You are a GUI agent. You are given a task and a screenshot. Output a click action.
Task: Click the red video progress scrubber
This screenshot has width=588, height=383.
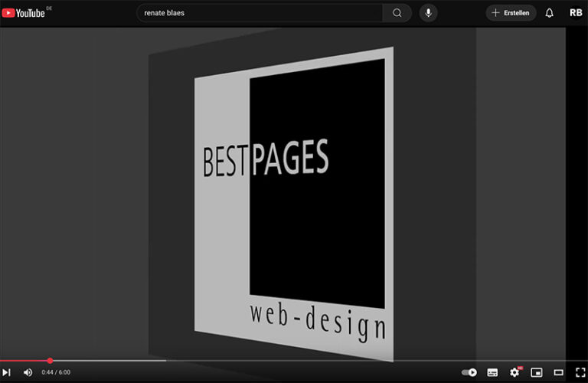[50, 361]
